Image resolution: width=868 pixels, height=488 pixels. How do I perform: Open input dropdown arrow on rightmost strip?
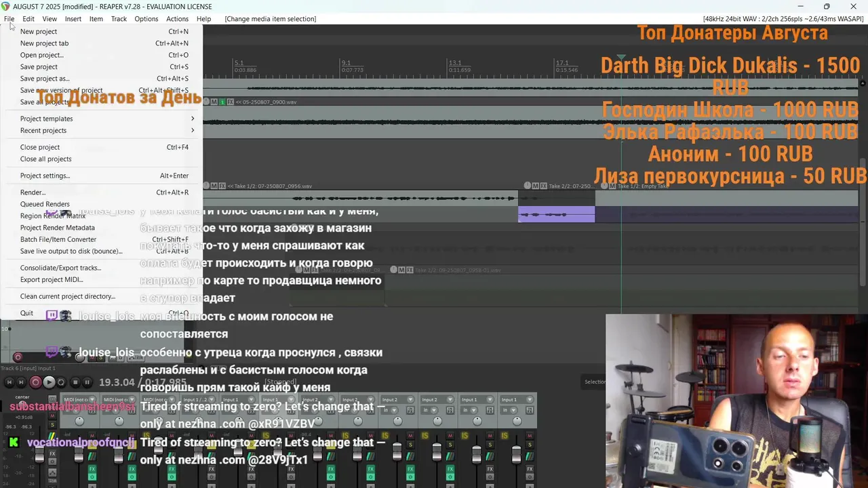530,399
